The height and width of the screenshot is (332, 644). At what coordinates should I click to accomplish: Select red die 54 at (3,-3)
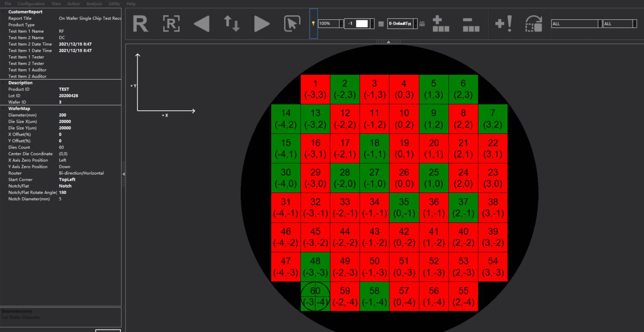(493, 267)
